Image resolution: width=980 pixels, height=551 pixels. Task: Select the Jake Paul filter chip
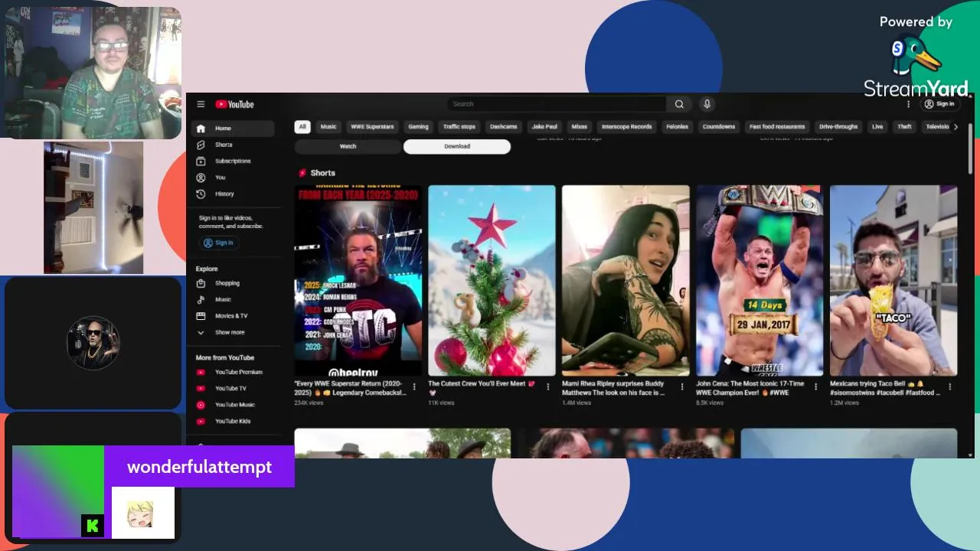point(545,127)
